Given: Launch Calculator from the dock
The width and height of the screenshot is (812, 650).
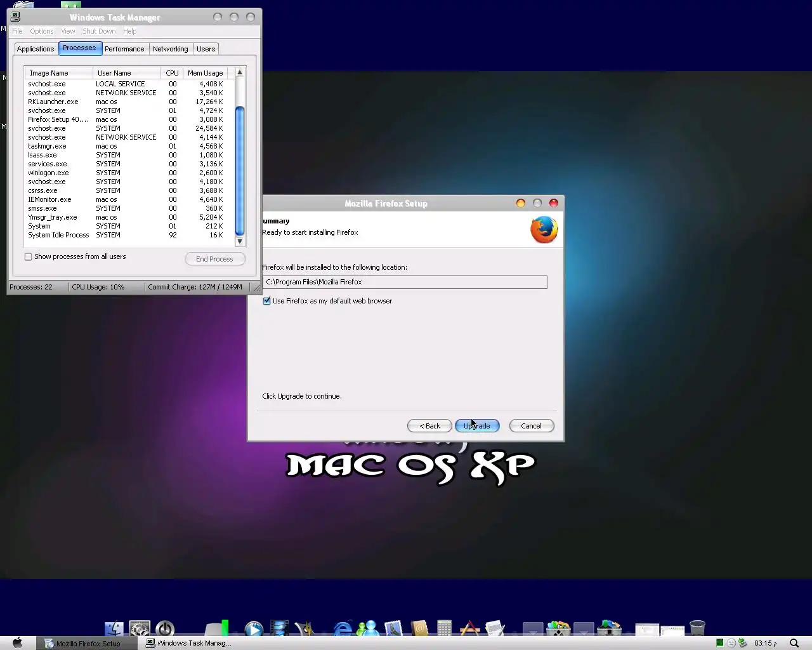Looking at the screenshot, I should pos(444,628).
